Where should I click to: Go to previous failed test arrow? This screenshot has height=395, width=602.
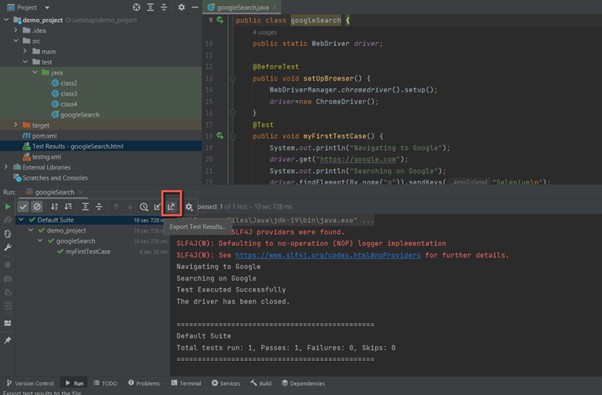click(116, 207)
